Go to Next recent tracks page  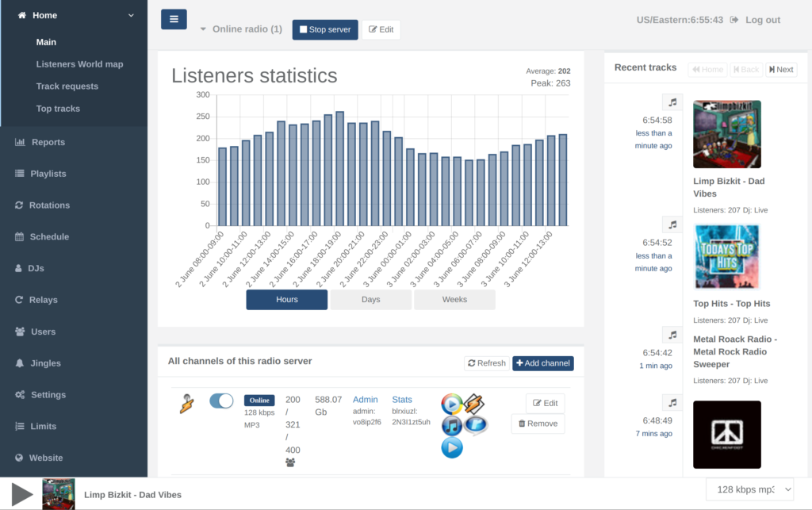(x=781, y=69)
